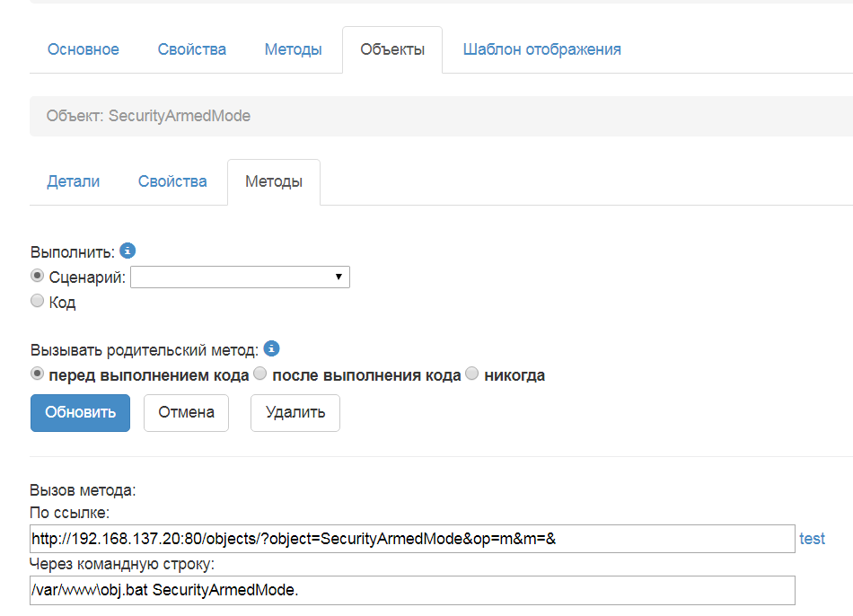The height and width of the screenshot is (616, 853).
Task: Click the command line path field
Action: (x=412, y=591)
